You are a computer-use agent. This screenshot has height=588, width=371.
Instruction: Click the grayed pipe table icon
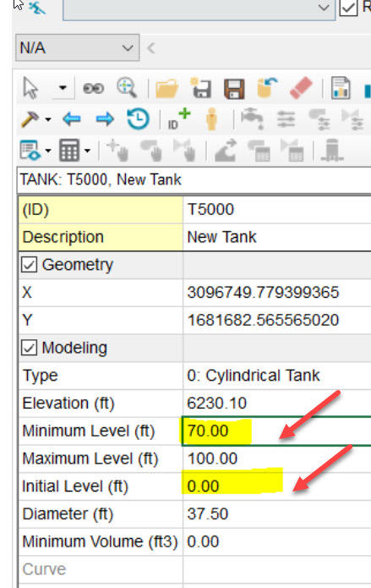click(259, 151)
